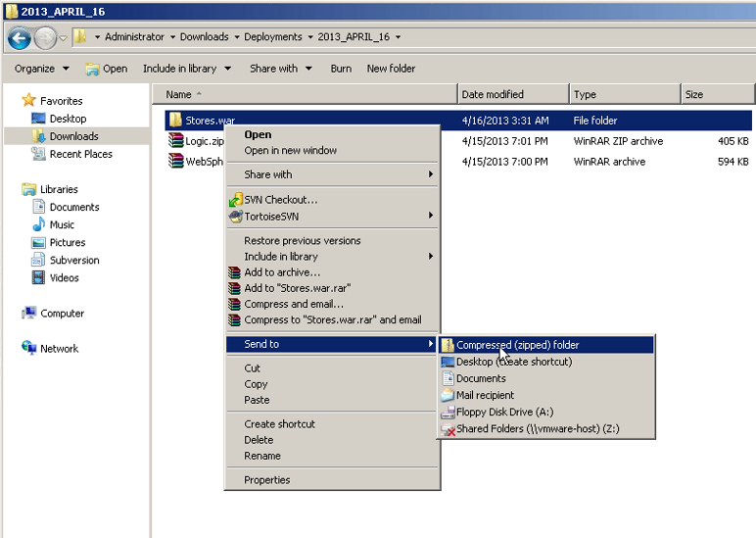Viewport: 756px width, 538px height.
Task: Click the SVN Checkout icon in context menu
Action: [x=235, y=200]
